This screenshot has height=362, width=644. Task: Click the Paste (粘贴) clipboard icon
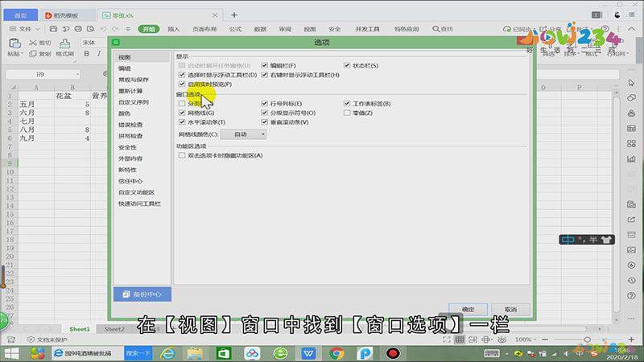coord(14,43)
